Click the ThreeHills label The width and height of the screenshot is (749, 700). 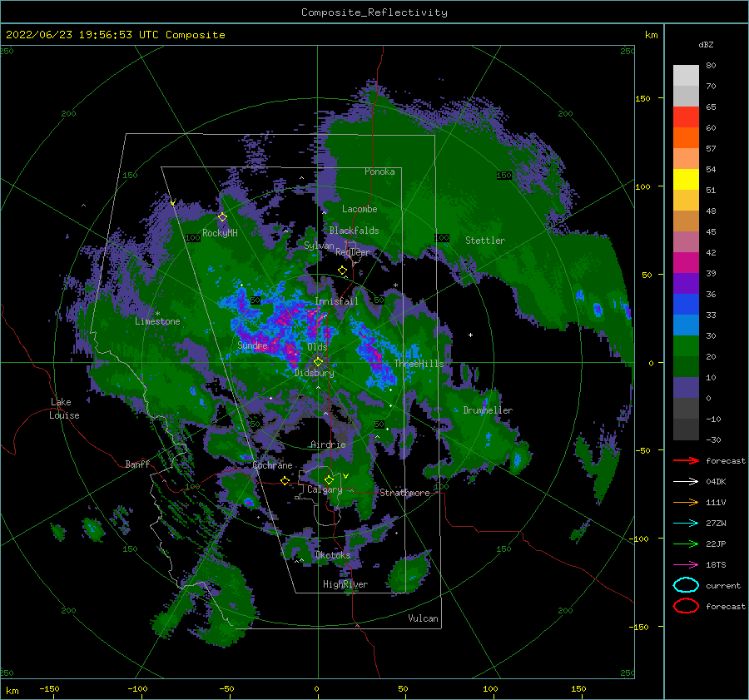[x=419, y=364]
